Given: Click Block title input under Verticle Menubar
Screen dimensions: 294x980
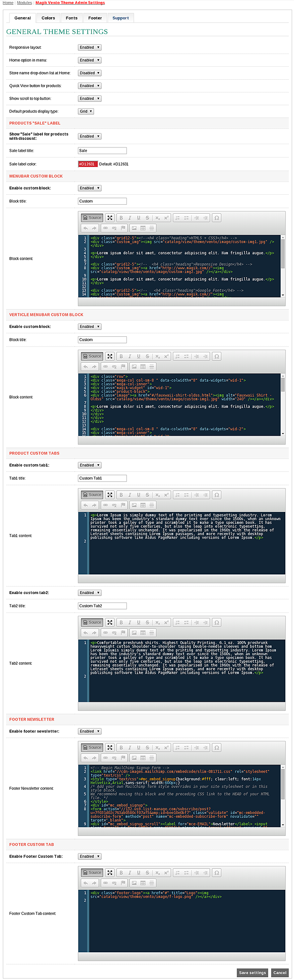Looking at the screenshot, I should 102,340.
